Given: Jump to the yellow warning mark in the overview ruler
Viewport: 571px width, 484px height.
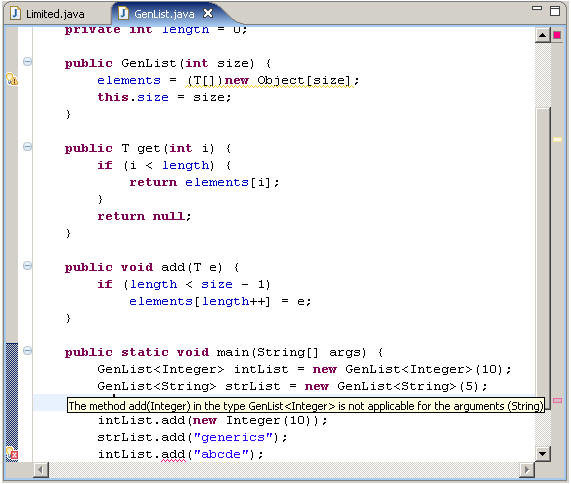Looking at the screenshot, I should [557, 139].
